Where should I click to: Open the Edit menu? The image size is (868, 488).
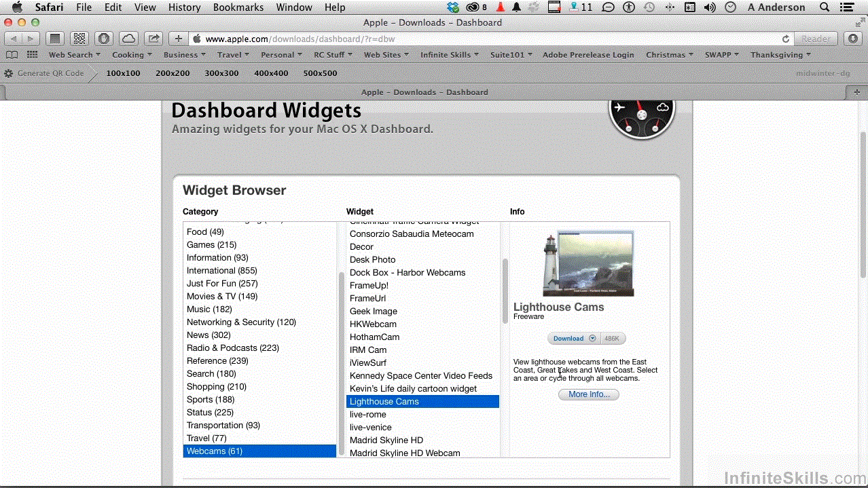[113, 7]
